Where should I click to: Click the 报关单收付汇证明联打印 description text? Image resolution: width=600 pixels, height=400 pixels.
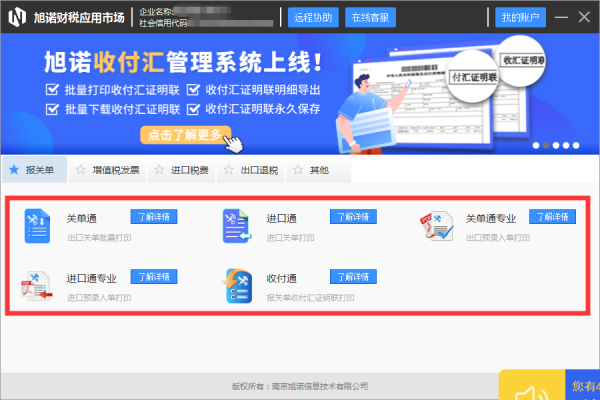(310, 298)
